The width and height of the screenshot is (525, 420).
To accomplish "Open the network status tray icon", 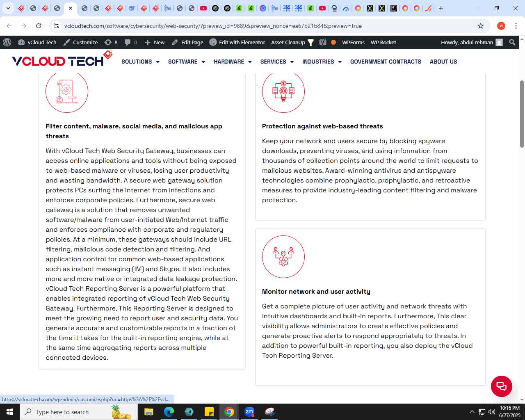I will coord(482,412).
